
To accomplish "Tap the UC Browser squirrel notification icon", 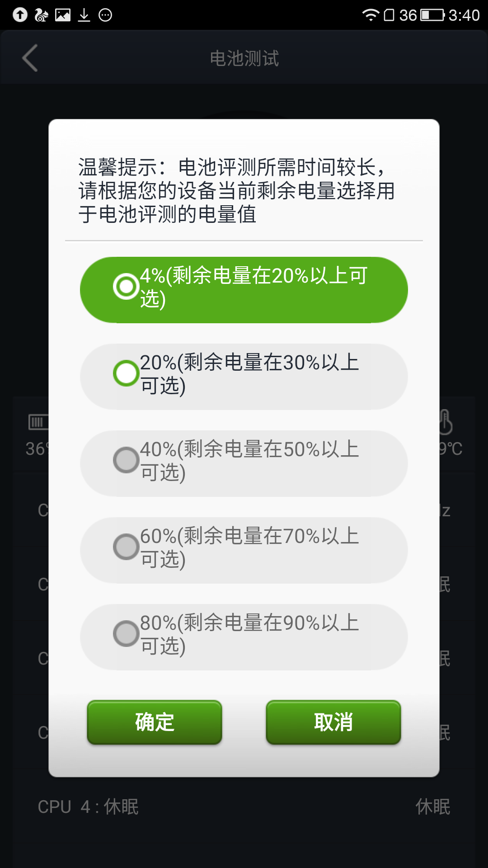I will pos(41,15).
